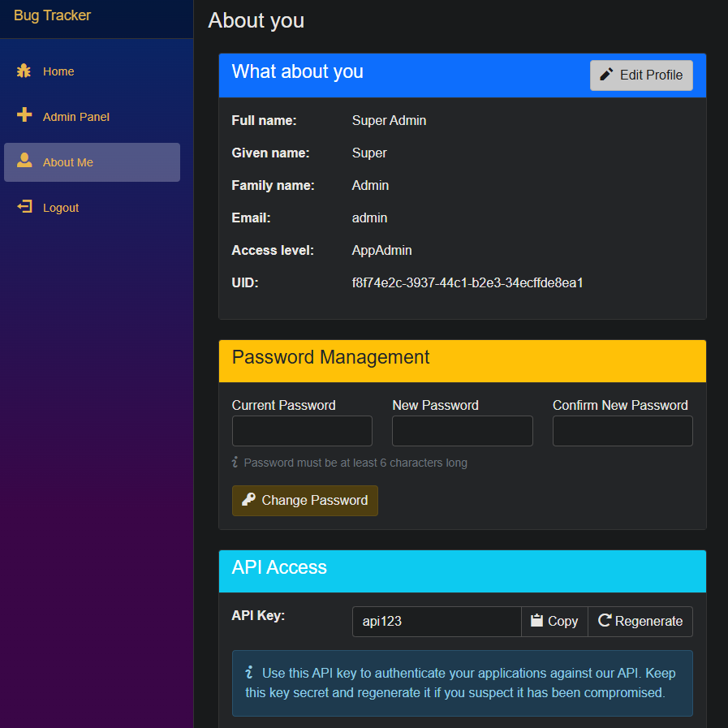Click the person icon beside About Me
This screenshot has height=728, width=728.
tap(24, 160)
